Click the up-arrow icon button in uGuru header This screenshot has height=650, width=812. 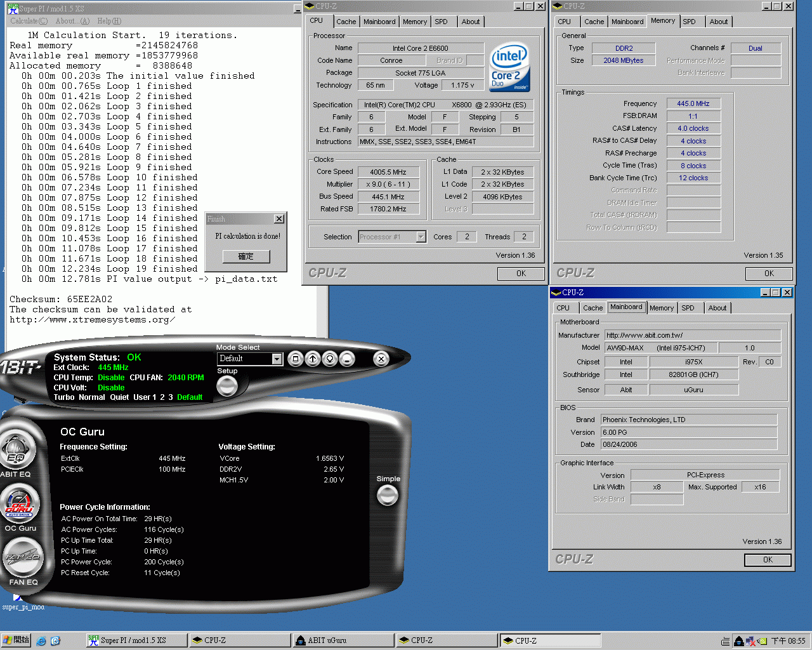coord(313,359)
